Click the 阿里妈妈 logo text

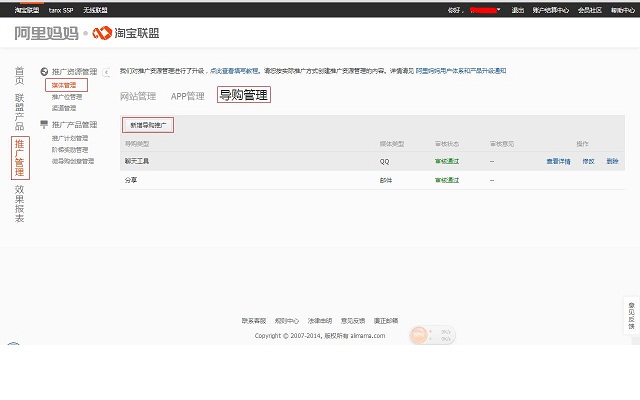tap(46, 33)
